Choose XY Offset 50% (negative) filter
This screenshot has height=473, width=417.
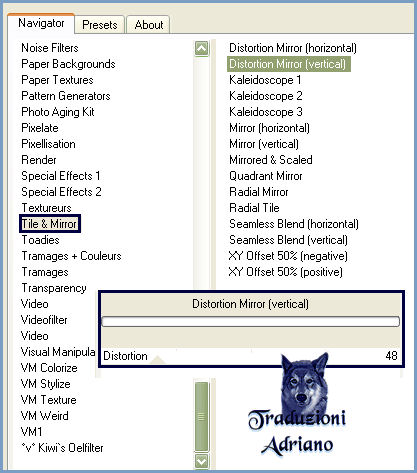click(288, 256)
